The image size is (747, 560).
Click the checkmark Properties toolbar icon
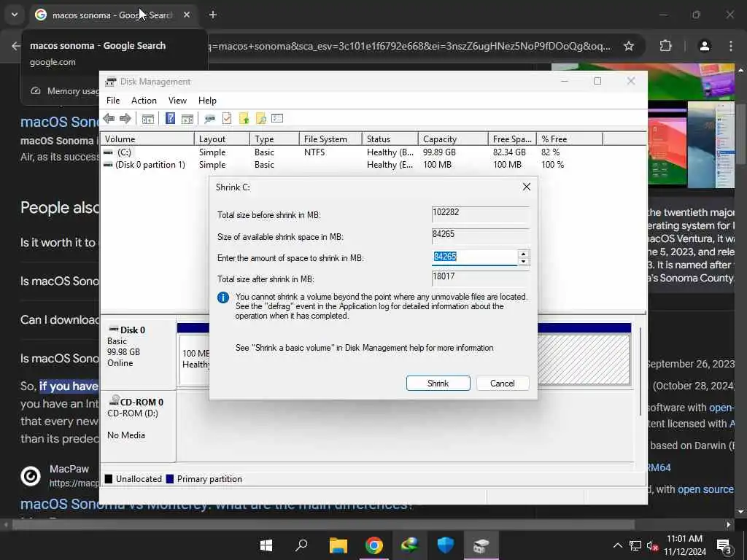tap(227, 118)
